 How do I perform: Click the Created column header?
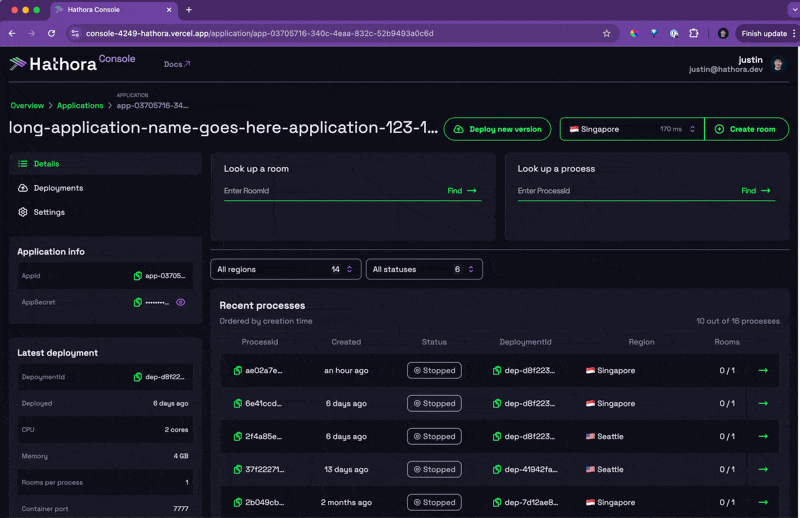pos(346,342)
